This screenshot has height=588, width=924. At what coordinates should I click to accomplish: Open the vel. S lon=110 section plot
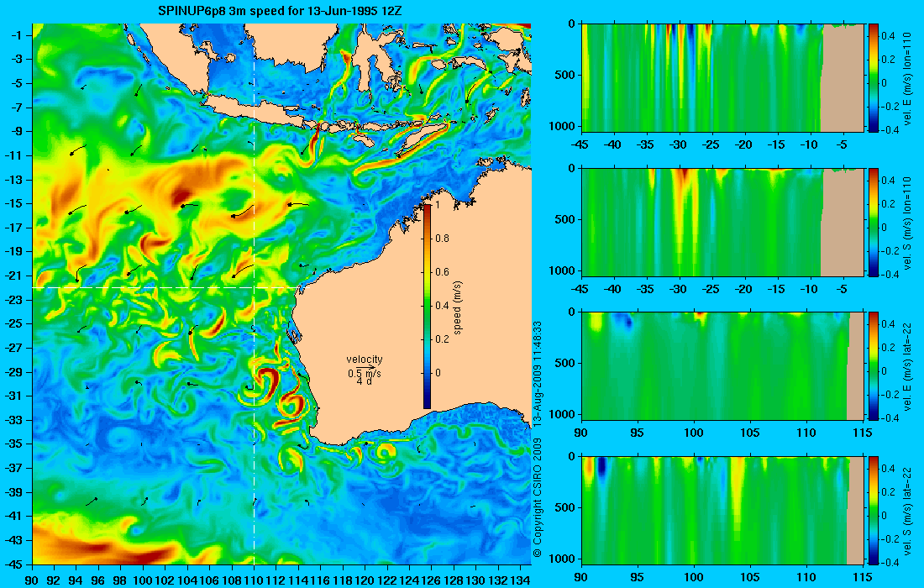coord(722,222)
